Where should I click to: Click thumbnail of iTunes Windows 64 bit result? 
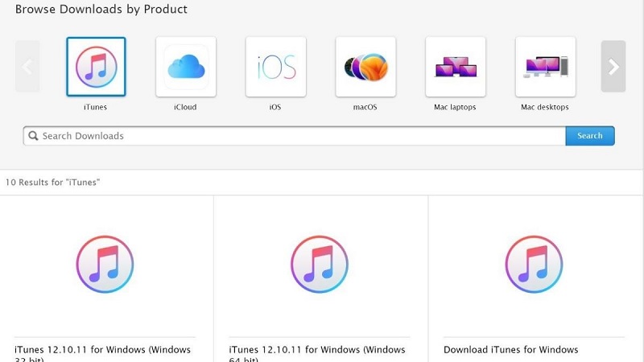[x=320, y=264]
